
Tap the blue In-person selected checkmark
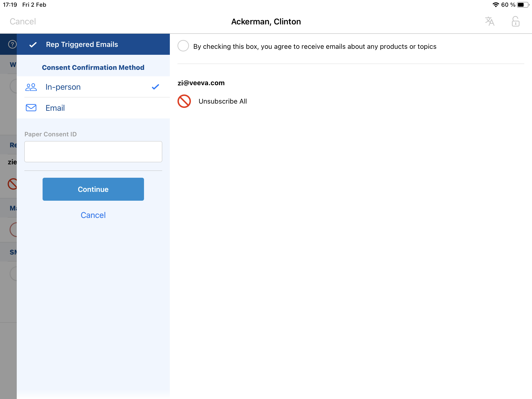[155, 87]
